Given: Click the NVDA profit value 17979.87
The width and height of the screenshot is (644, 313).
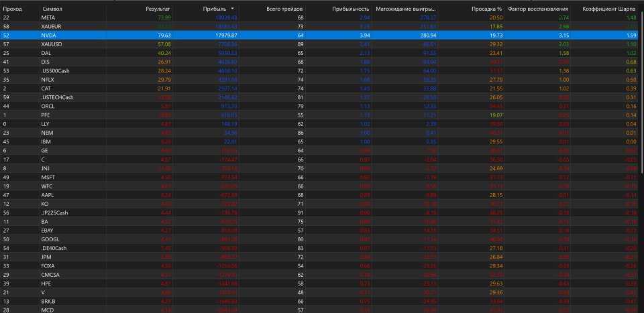Looking at the screenshot, I should click(x=225, y=36).
